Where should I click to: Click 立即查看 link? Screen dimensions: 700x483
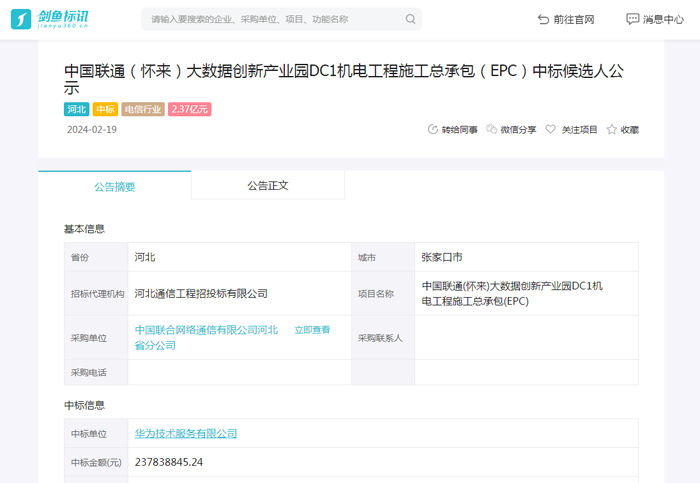(312, 330)
